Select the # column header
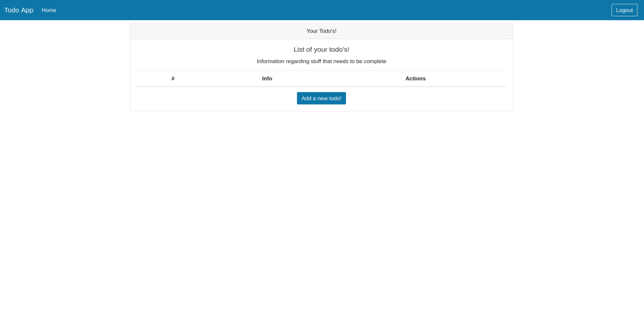Image resolution: width=644 pixels, height=313 pixels. coord(173,79)
